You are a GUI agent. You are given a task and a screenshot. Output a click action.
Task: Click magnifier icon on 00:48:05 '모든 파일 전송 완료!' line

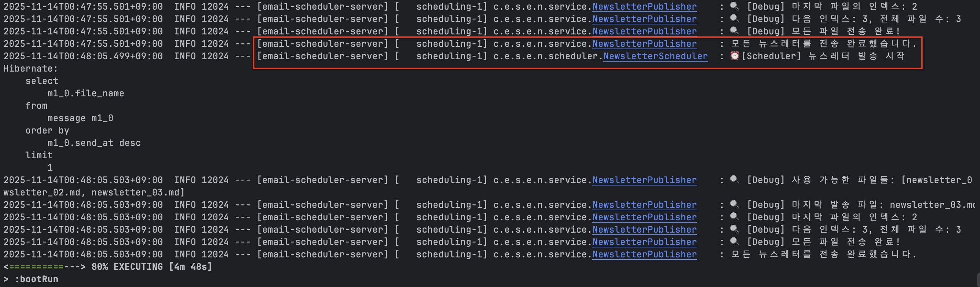point(734,242)
